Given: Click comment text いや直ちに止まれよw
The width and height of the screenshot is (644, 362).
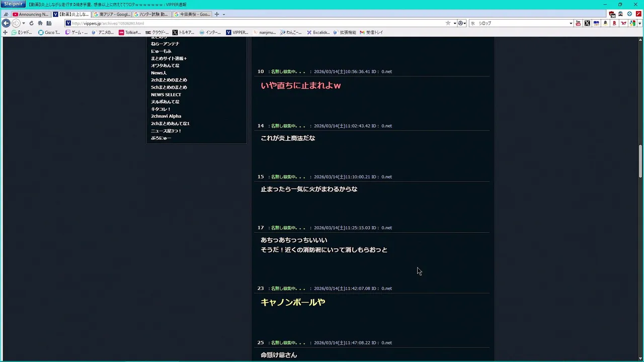Looking at the screenshot, I should coord(300,86).
